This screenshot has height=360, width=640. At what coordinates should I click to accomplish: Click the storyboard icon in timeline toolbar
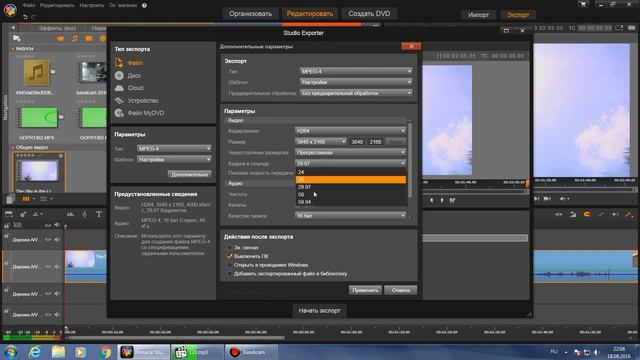pos(9,214)
